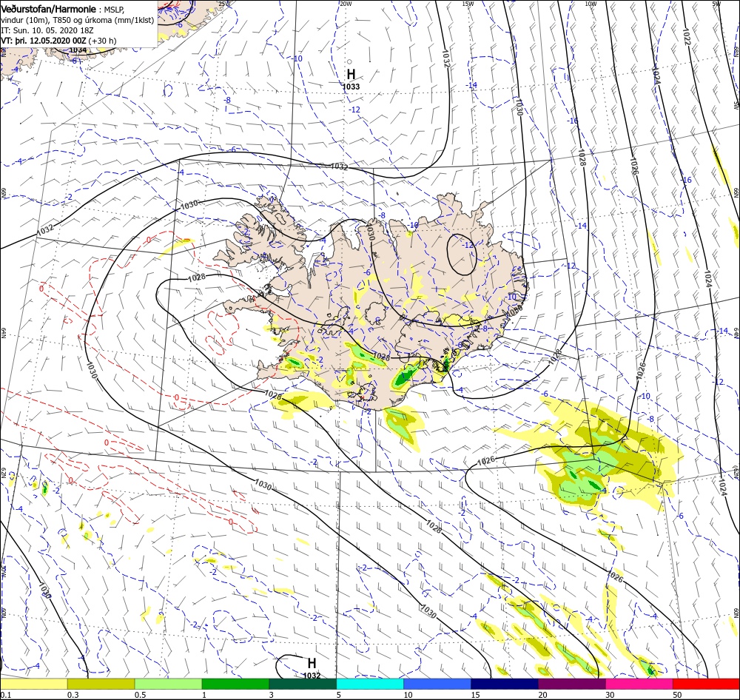Click the 'IT: Sun. 10. 05. 2020 18Z' line
Viewport: 740px width, 700px height.
point(47,30)
